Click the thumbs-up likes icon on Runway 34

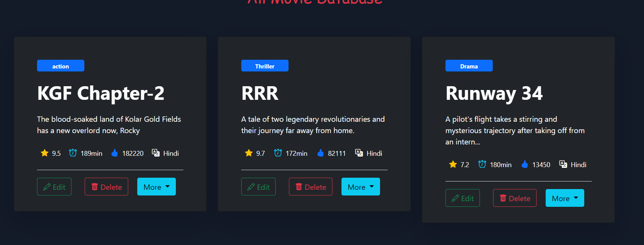pyautogui.click(x=525, y=164)
